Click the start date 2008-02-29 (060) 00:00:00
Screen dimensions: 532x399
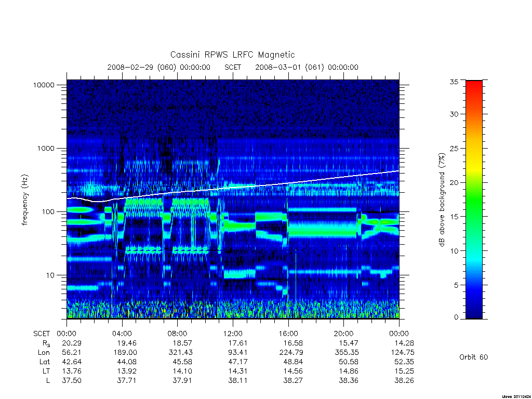(159, 67)
